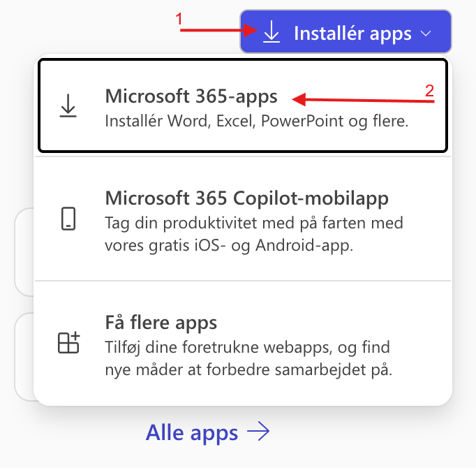Choose Microsoft 365 Copilot-mobilapp title
The height and width of the screenshot is (468, 476).
click(247, 197)
